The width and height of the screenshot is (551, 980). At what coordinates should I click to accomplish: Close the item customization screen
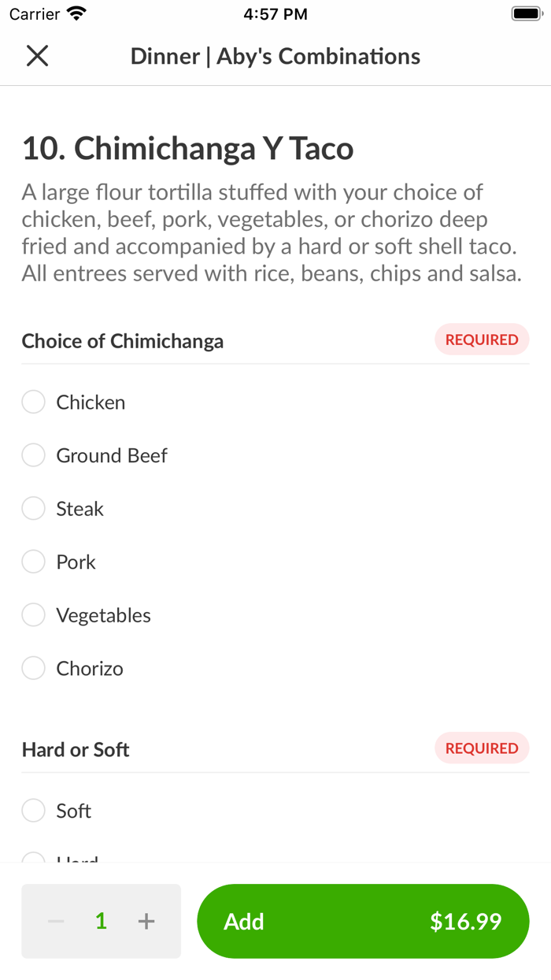(x=37, y=56)
